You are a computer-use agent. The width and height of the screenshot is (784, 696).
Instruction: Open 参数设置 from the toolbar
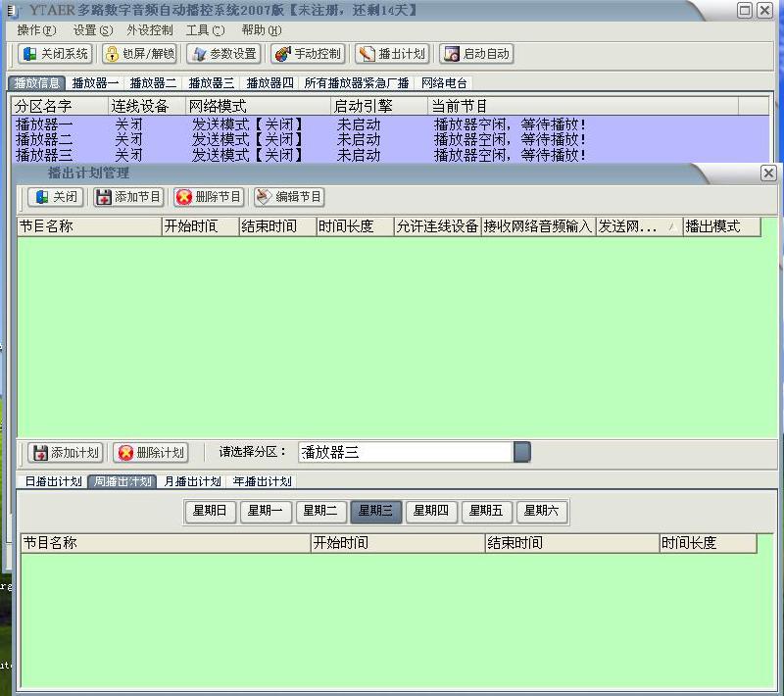click(223, 54)
